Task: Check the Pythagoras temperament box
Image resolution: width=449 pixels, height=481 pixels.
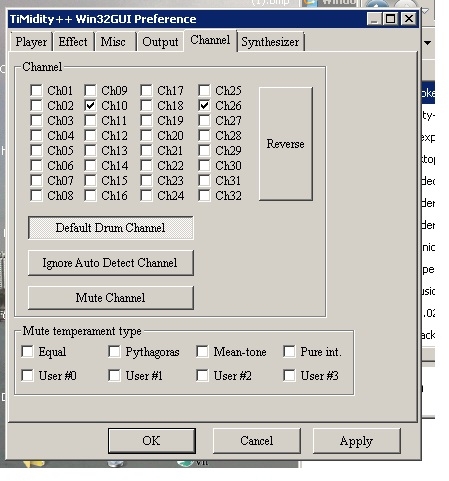Action: 114,351
